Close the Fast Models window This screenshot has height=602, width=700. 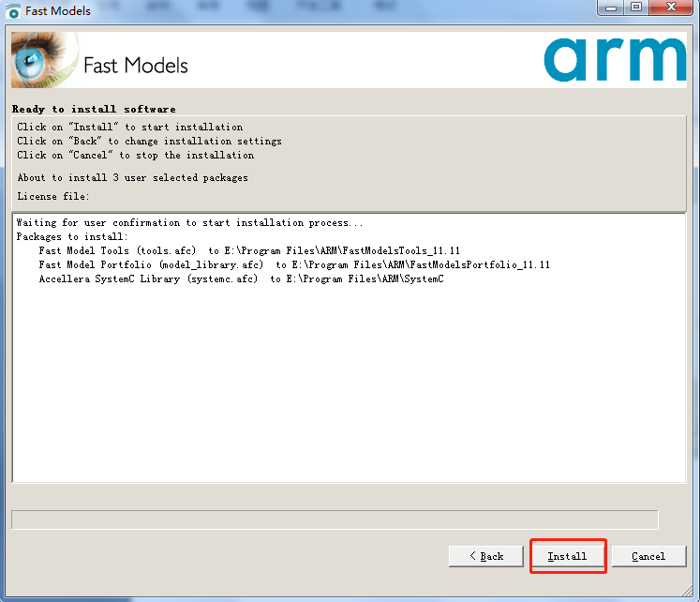[671, 8]
